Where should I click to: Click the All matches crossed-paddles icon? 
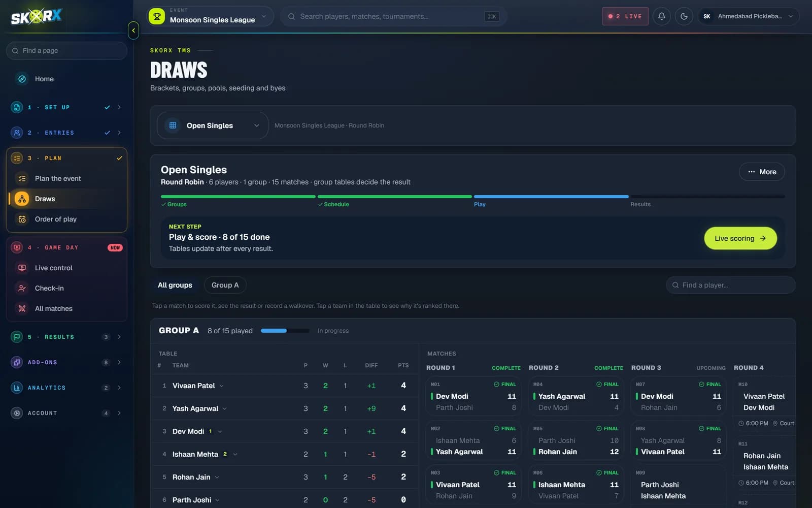tap(22, 308)
